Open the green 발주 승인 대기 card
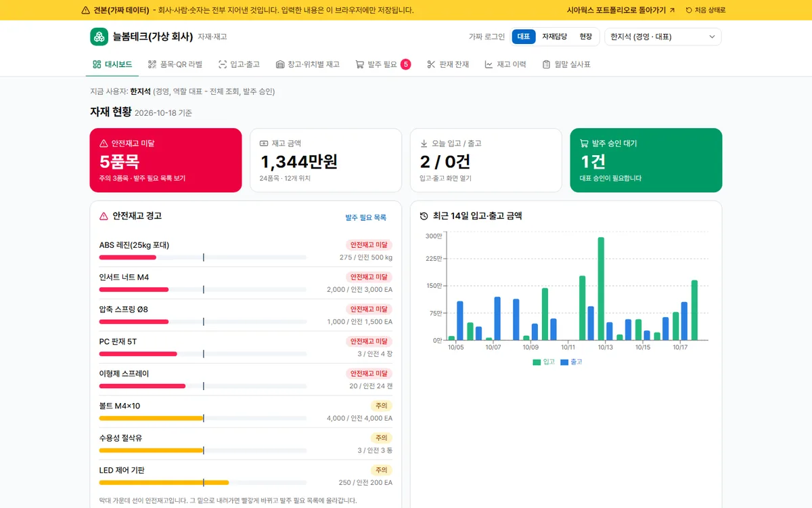The image size is (812, 508). 646,161
